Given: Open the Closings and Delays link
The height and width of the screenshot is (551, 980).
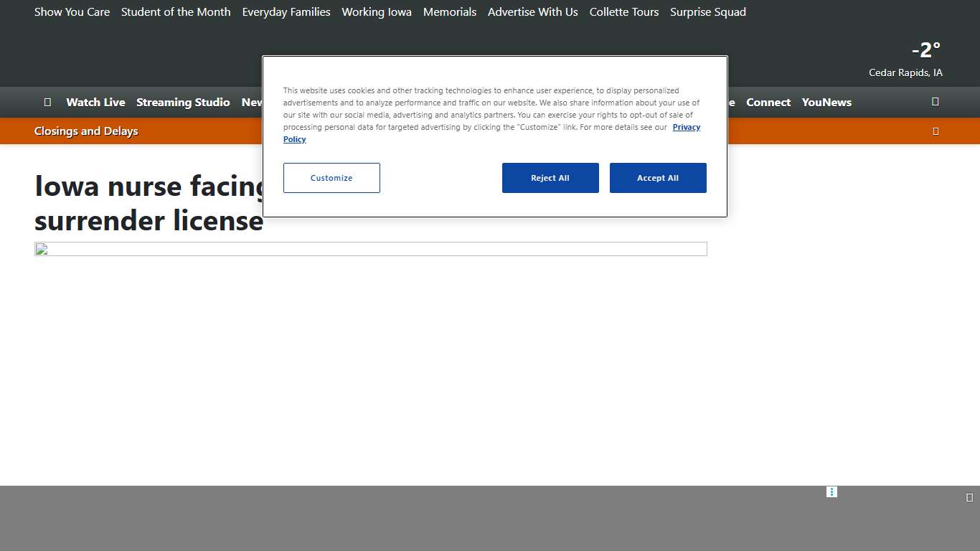Looking at the screenshot, I should [x=86, y=131].
